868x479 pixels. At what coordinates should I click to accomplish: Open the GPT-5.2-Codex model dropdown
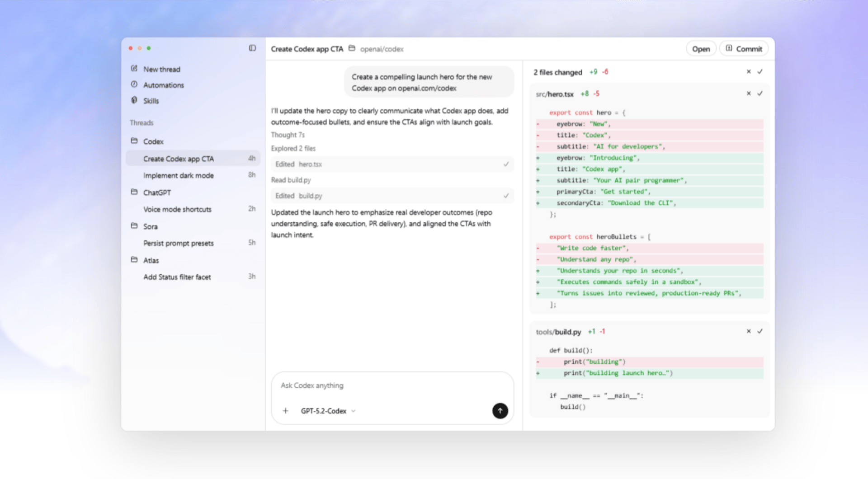coord(328,411)
